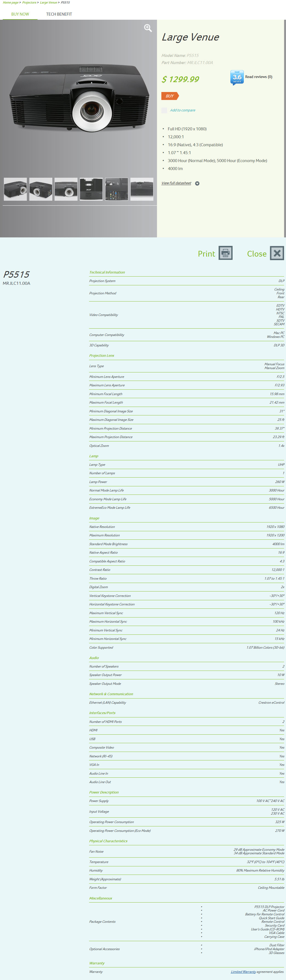The image size is (286, 980).
Task: Click the Projection System row label
Action: [x=102, y=281]
